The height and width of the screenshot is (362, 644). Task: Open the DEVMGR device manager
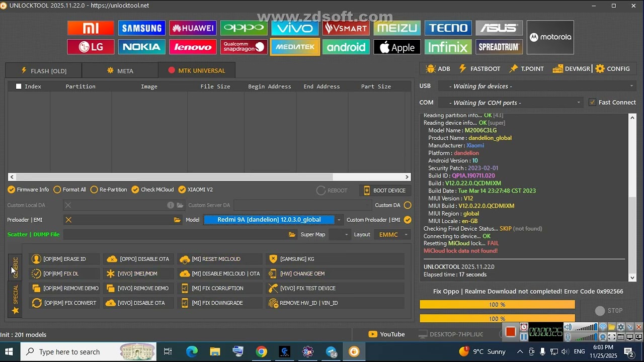(571, 69)
